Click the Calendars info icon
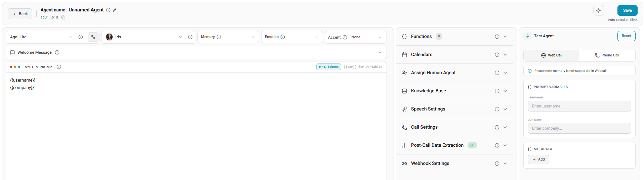The height and width of the screenshot is (180, 644). point(497,55)
